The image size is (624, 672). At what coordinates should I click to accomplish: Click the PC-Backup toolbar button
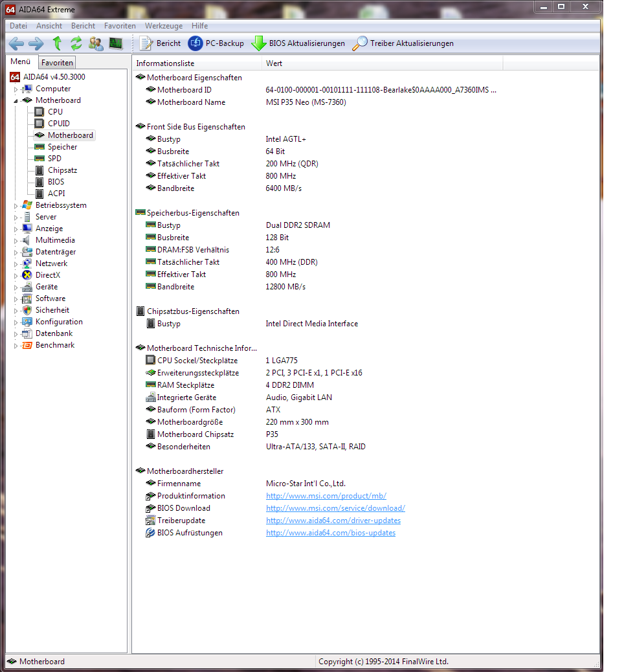coord(216,43)
